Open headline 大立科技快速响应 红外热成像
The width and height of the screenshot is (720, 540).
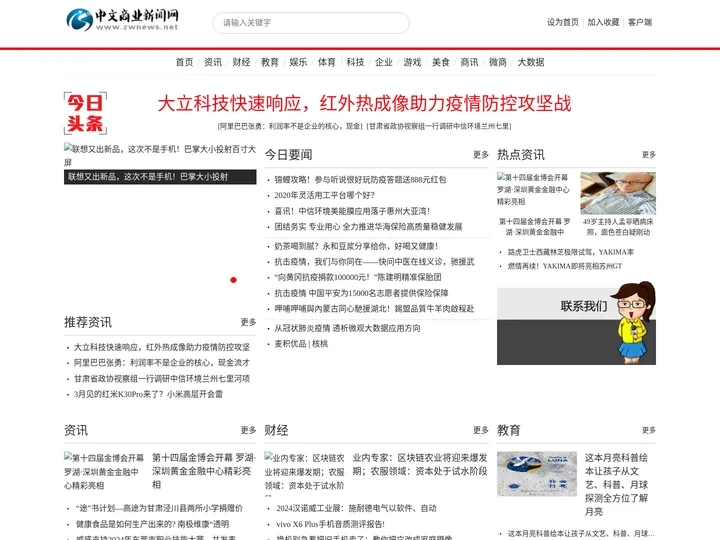click(x=365, y=103)
